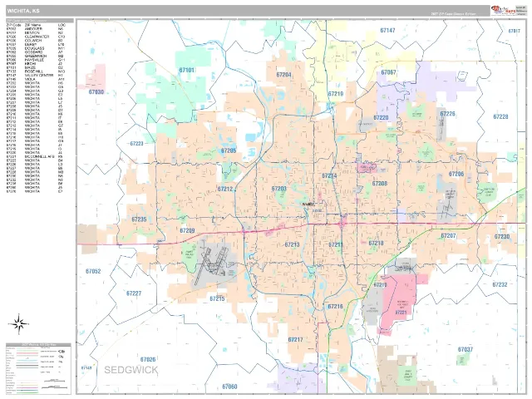This screenshot has width=532, height=399.
Task: Select ZIP label 67215 on the map
Action: tap(217, 298)
